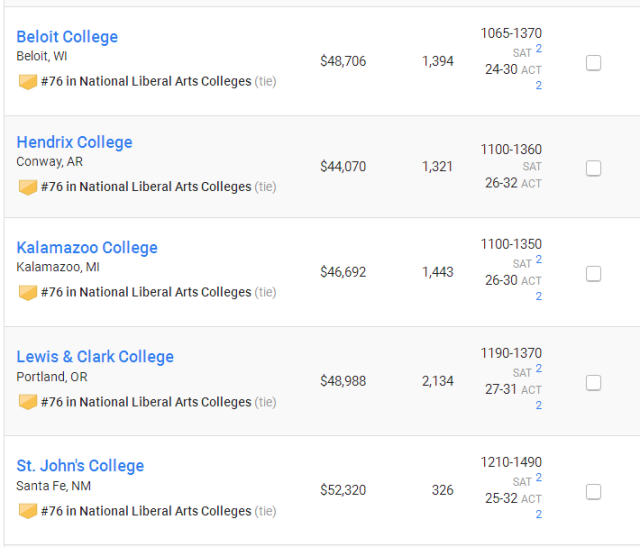The height and width of the screenshot is (547, 640).
Task: Visit the Kalamazoo College page
Action: point(87,247)
